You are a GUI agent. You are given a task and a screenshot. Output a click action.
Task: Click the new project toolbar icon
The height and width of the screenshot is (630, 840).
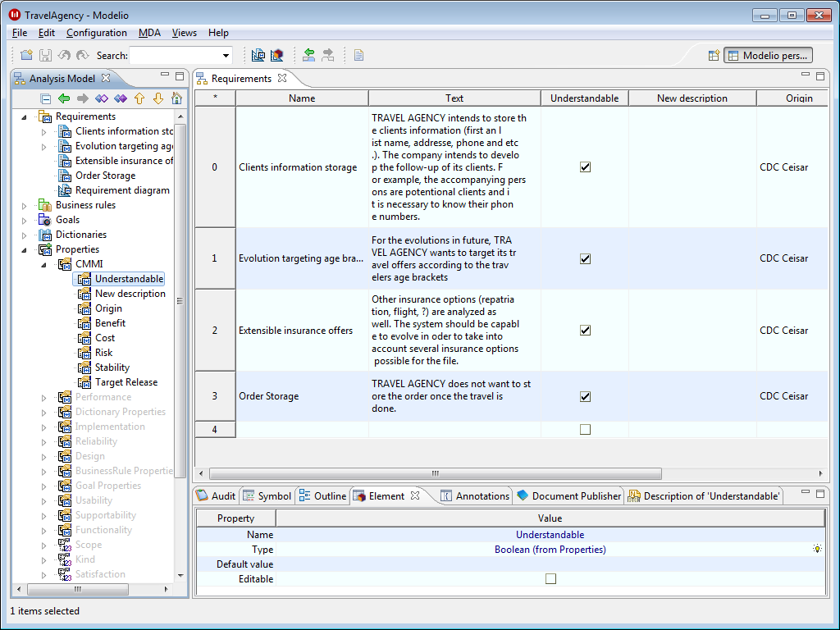(26, 55)
